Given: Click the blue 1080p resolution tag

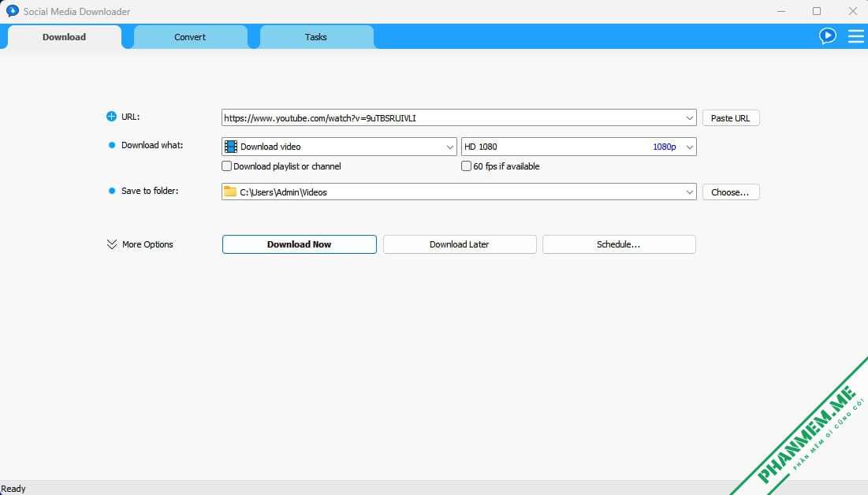Looking at the screenshot, I should coord(665,147).
